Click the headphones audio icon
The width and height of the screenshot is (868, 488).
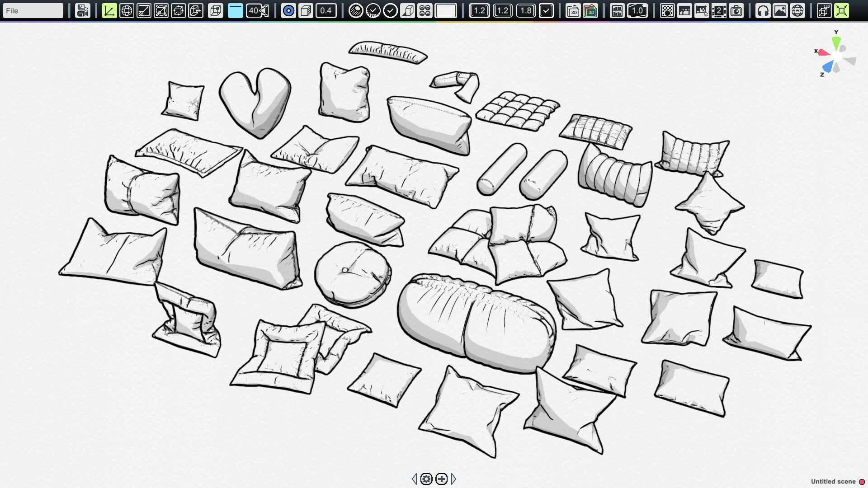tap(763, 10)
